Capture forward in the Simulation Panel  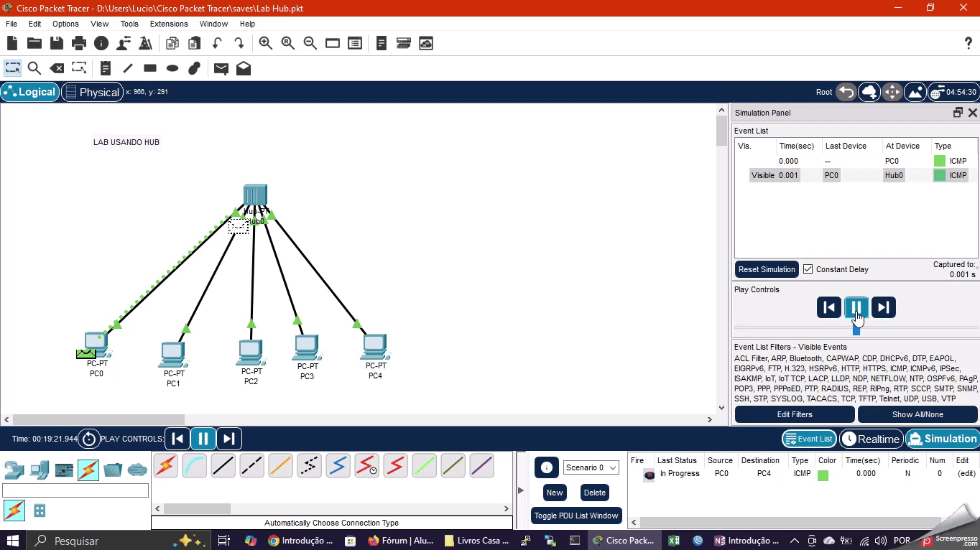[x=883, y=307]
